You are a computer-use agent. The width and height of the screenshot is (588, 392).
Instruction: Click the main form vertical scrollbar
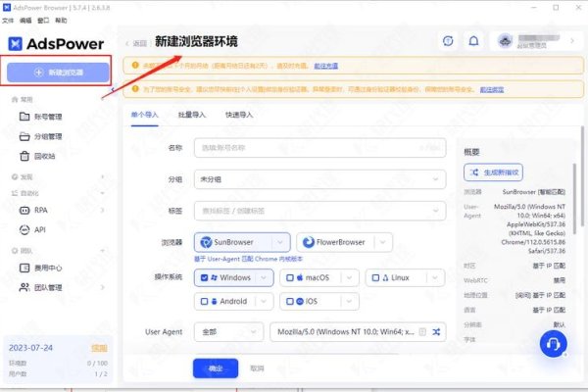coord(582,176)
